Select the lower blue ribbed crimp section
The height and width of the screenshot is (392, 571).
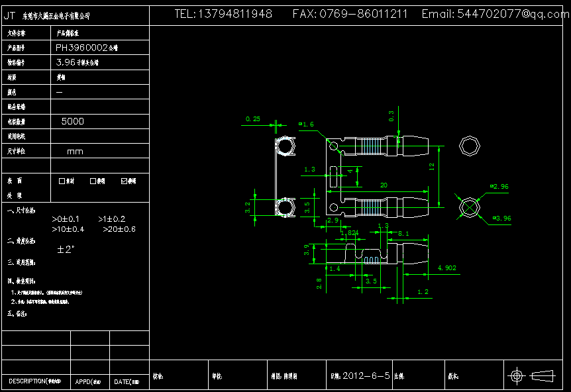coord(375,207)
